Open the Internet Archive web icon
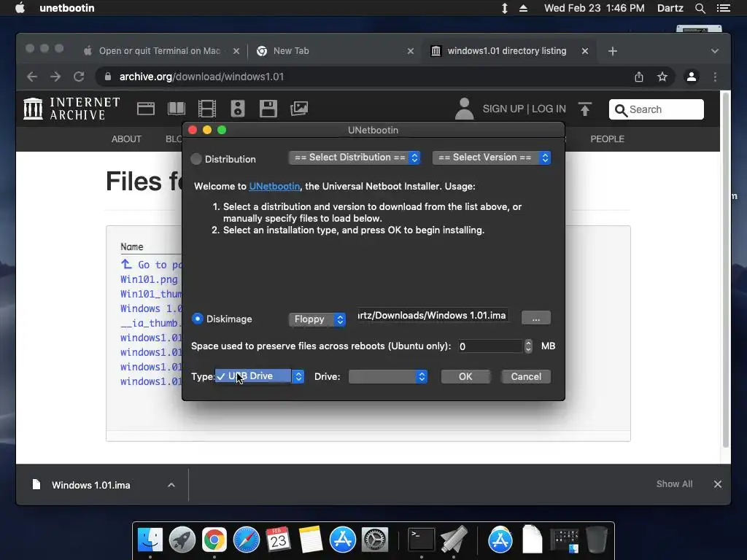 (145, 109)
